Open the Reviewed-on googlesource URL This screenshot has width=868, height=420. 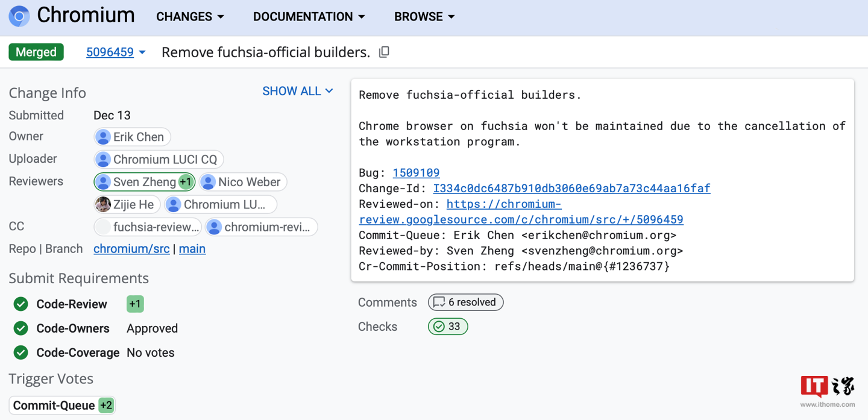click(x=521, y=212)
